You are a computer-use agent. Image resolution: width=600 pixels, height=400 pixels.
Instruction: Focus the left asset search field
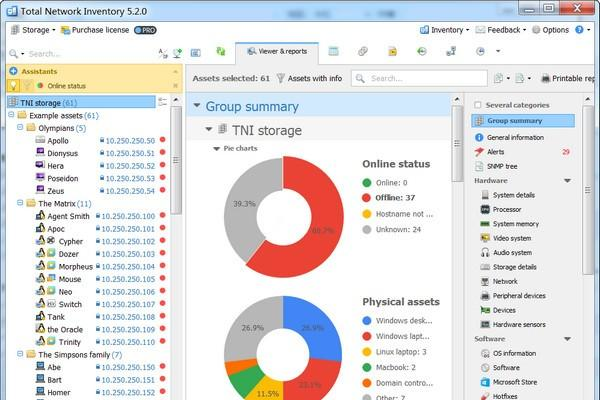[90, 54]
